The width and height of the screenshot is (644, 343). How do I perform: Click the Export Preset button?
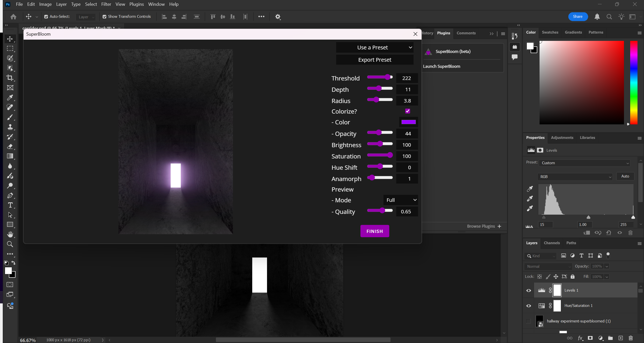[375, 60]
